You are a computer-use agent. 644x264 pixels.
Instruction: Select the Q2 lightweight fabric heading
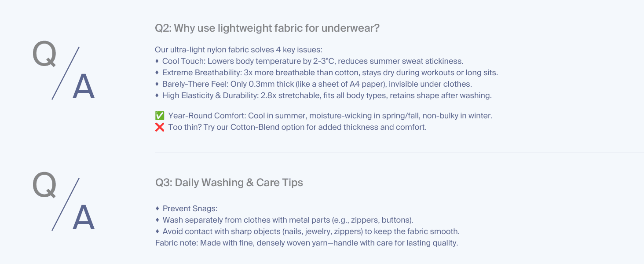pos(267,29)
